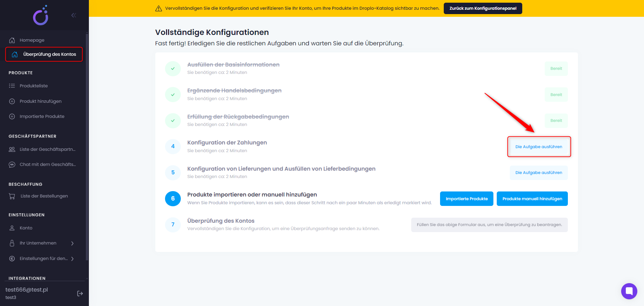Click checkmark for Ausfüllen der Basisinformationen
The height and width of the screenshot is (306, 644).
173,69
